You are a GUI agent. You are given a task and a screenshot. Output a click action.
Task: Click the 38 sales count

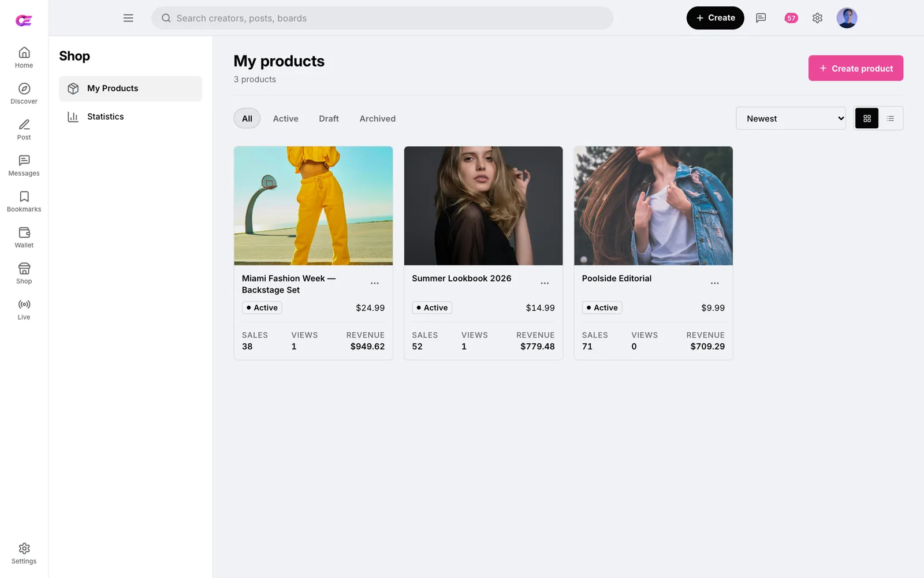[247, 347]
